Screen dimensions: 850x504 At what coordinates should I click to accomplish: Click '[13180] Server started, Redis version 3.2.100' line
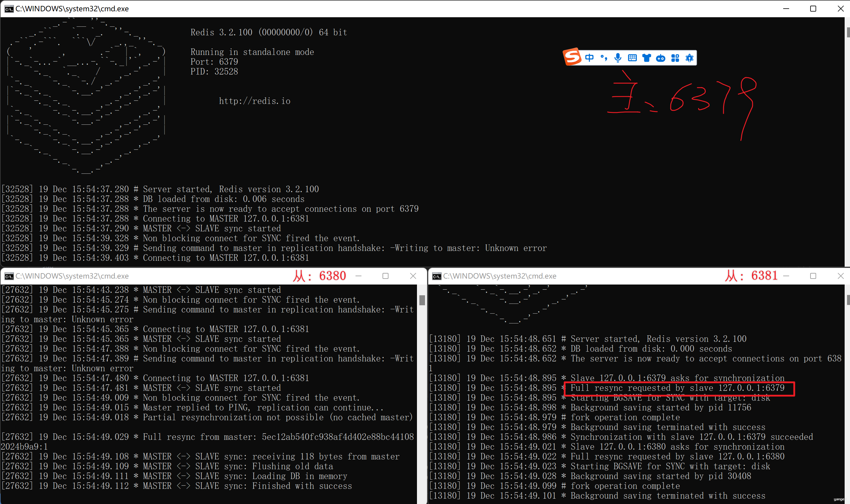click(587, 339)
